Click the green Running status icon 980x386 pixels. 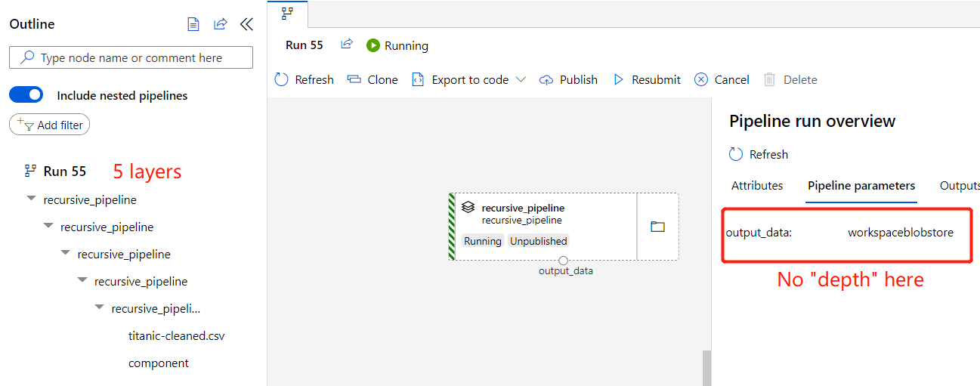pos(373,45)
